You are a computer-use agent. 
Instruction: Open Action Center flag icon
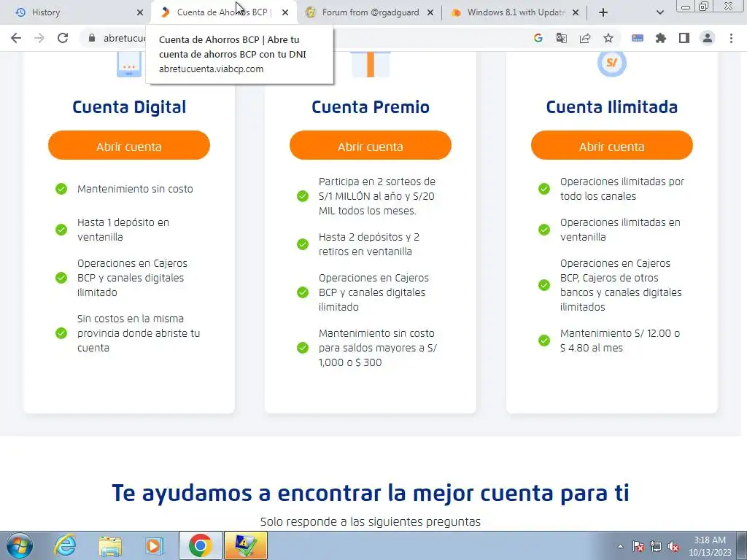638,546
